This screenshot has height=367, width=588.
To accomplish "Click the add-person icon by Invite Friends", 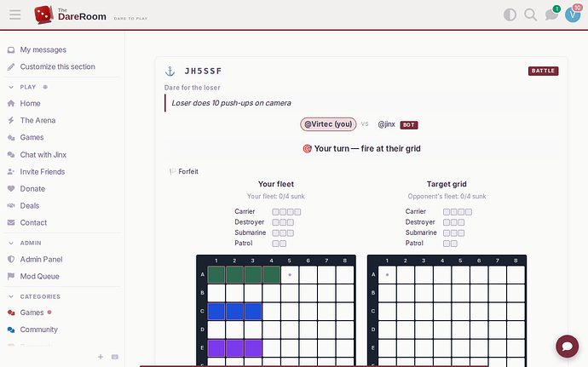I will [11, 172].
